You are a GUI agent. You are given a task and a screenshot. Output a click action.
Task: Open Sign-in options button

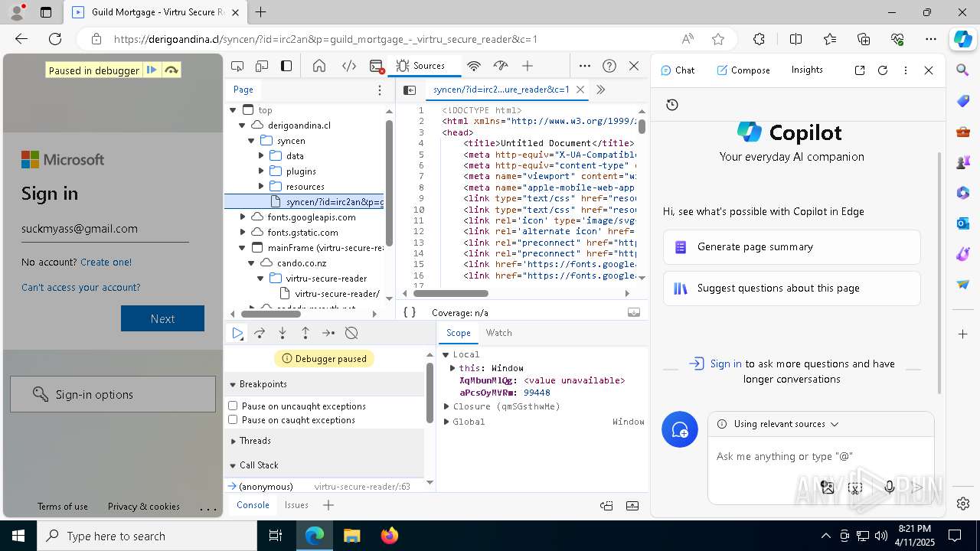pos(113,394)
